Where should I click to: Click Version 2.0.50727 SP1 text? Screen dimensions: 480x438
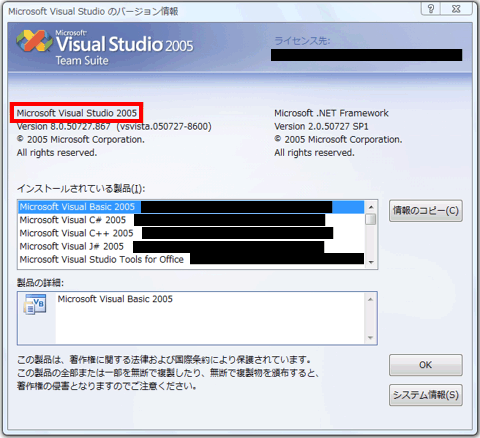point(321,127)
